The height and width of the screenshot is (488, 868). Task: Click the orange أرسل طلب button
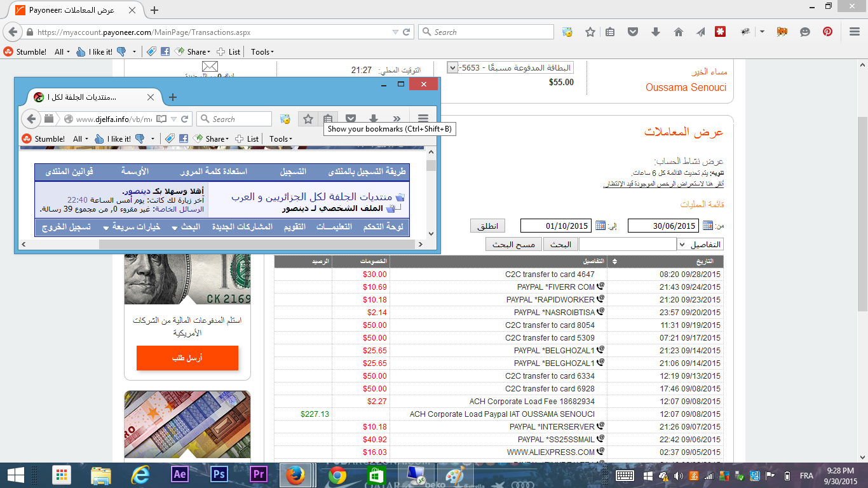tap(187, 358)
